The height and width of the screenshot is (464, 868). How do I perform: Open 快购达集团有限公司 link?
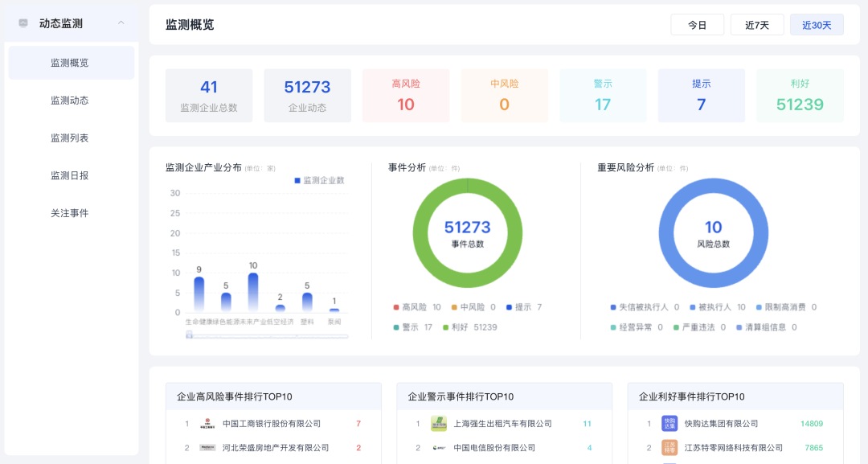click(721, 424)
